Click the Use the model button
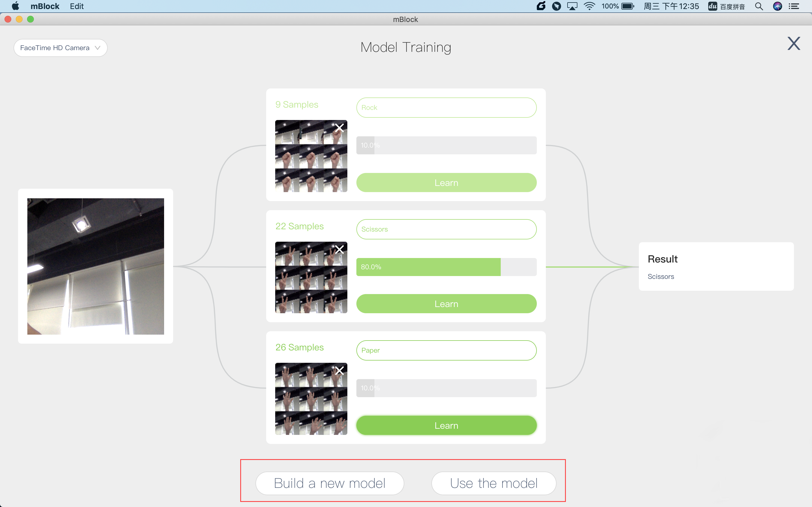 [x=494, y=483]
